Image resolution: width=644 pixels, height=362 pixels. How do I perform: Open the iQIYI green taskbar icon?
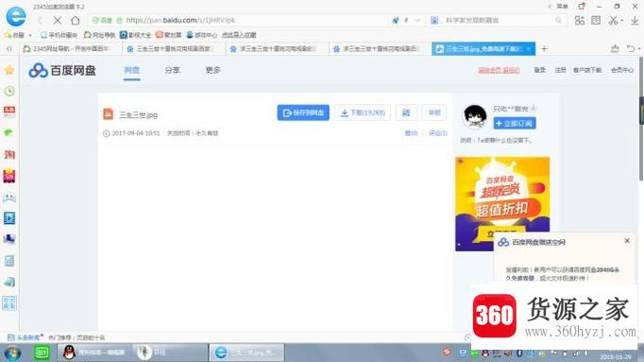pyautogui.click(x=42, y=353)
